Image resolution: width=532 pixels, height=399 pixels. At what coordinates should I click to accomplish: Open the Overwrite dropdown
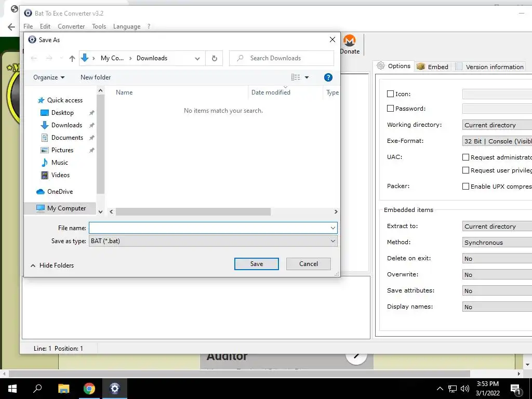[x=497, y=274]
